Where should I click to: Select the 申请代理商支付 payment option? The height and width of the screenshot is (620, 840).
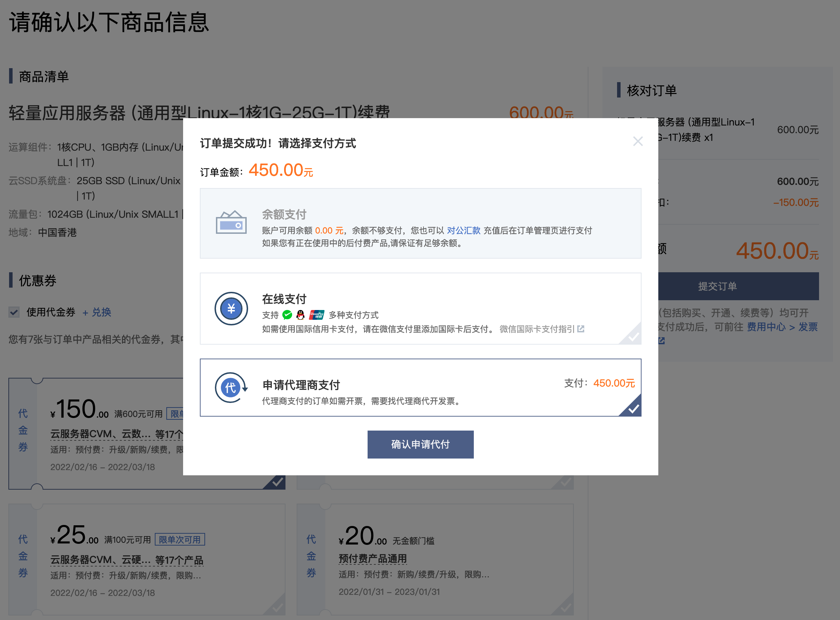420,387
